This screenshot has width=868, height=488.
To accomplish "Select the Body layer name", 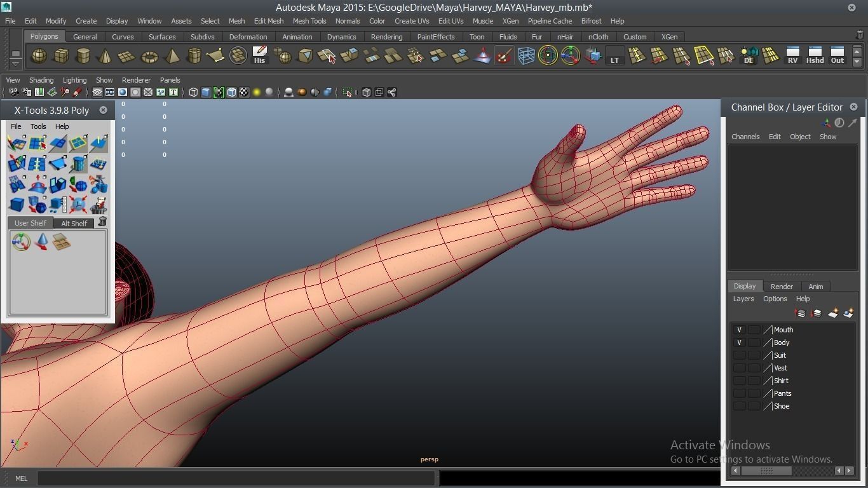I will point(782,342).
